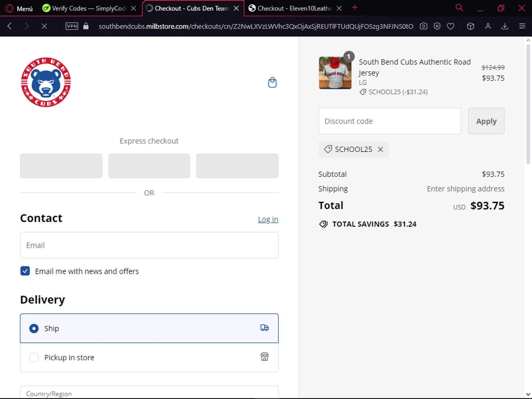This screenshot has width=532, height=399.
Task: Close the Checkout - Cubs Den tab
Action: (x=236, y=8)
